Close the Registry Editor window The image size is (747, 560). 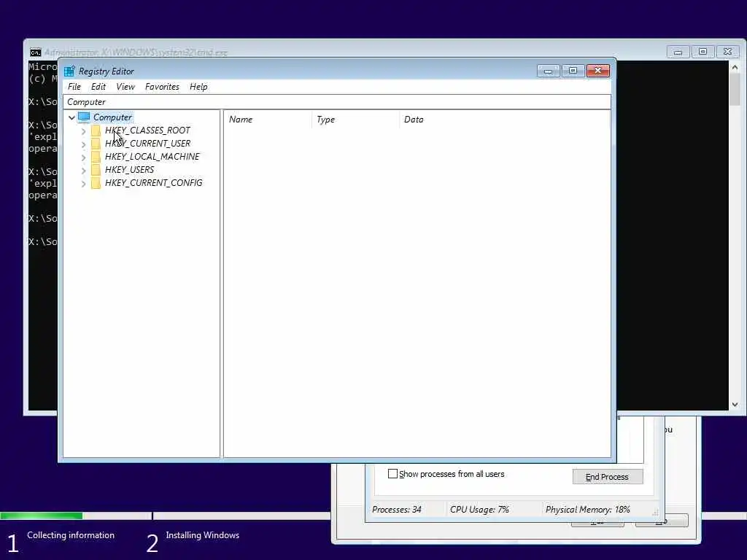[x=598, y=71]
